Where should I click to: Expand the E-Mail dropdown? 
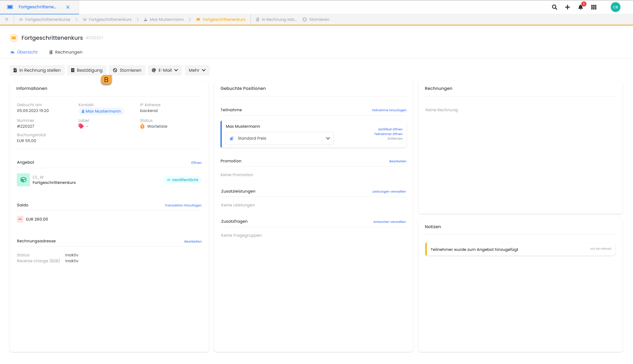pos(165,70)
